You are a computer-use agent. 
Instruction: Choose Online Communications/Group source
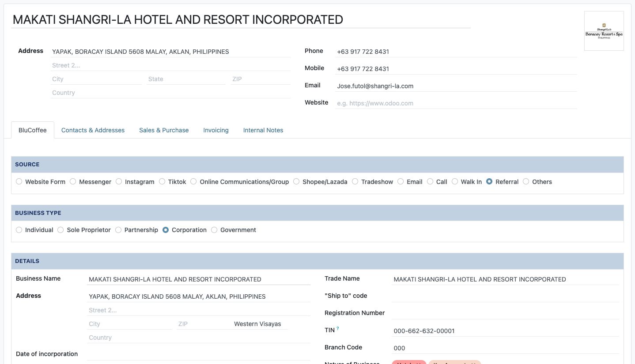193,181
